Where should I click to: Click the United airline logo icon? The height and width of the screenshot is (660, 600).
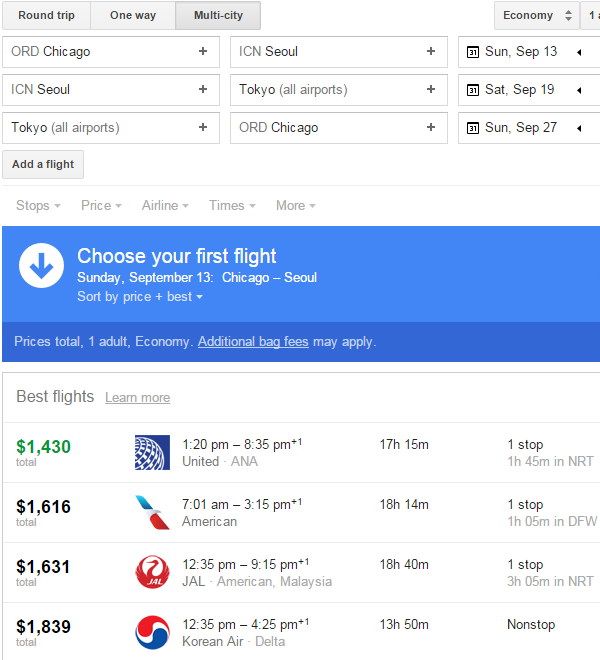click(x=152, y=452)
